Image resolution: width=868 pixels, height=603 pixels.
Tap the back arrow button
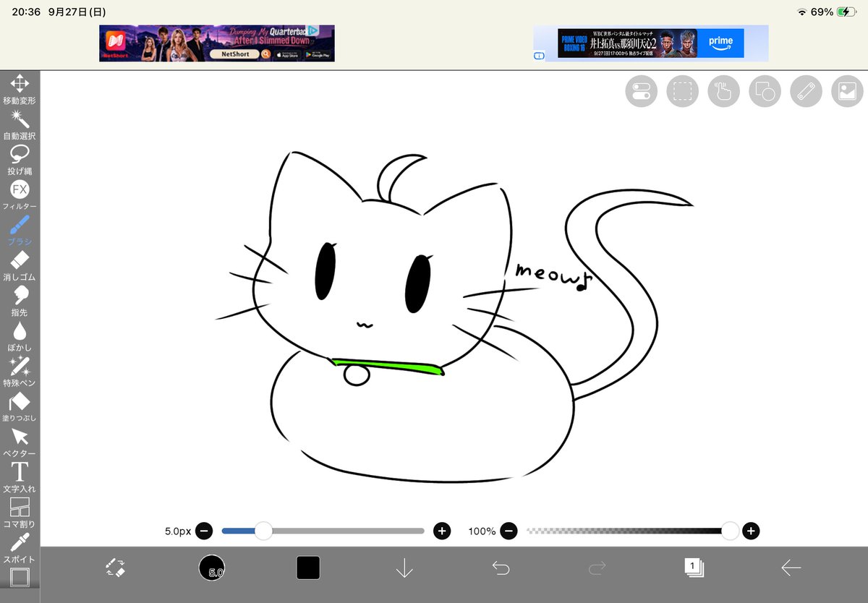point(791,568)
